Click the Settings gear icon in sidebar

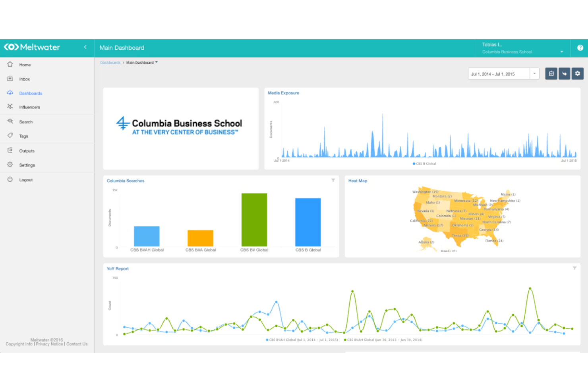[x=10, y=164]
